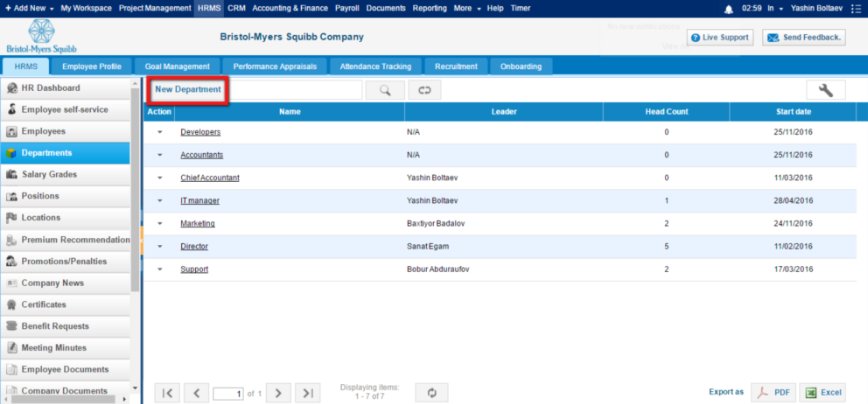Open the Add New dropdown
Screen dimensions: 868x404
(29, 9)
